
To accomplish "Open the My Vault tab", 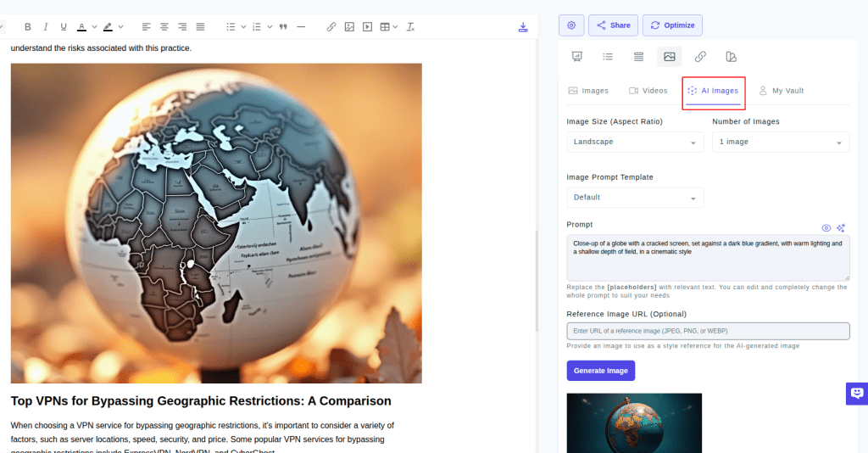I will [781, 91].
